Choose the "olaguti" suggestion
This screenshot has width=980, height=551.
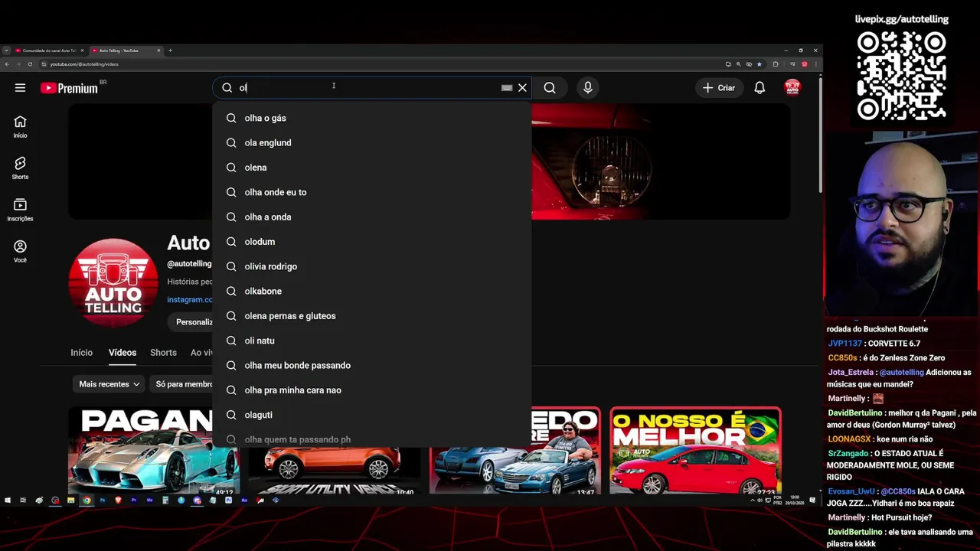371,415
